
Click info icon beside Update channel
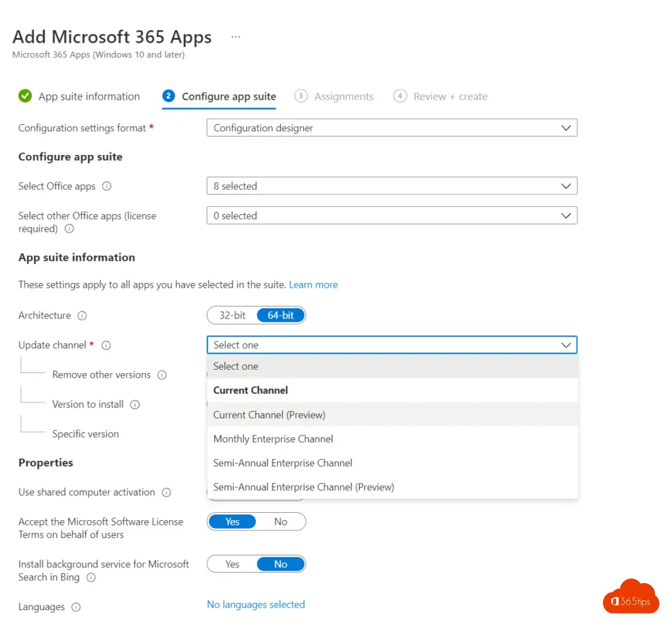pyautogui.click(x=106, y=345)
